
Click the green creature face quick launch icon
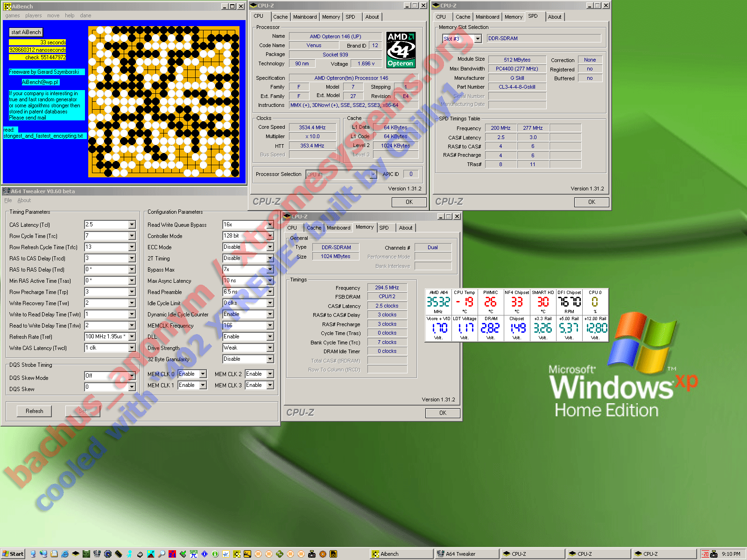86,554
